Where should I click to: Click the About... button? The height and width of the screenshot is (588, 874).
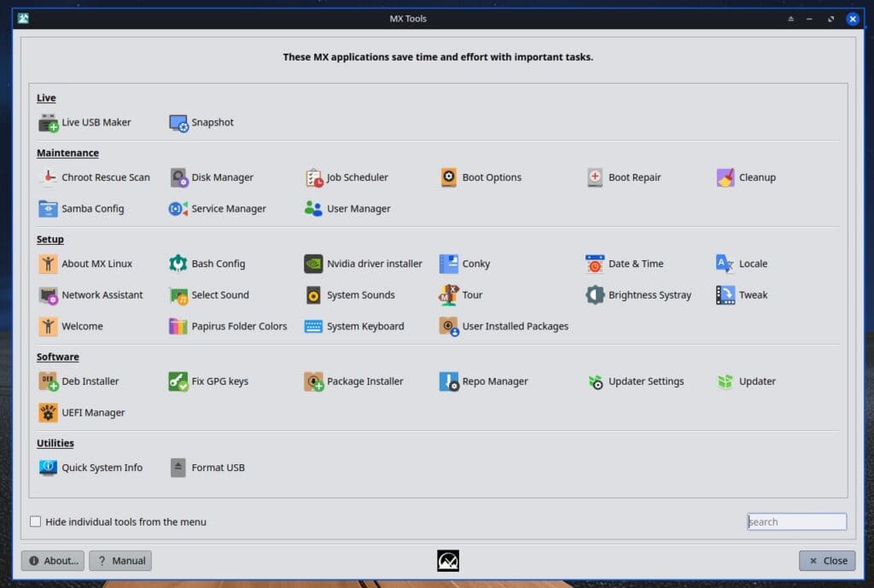click(x=53, y=561)
